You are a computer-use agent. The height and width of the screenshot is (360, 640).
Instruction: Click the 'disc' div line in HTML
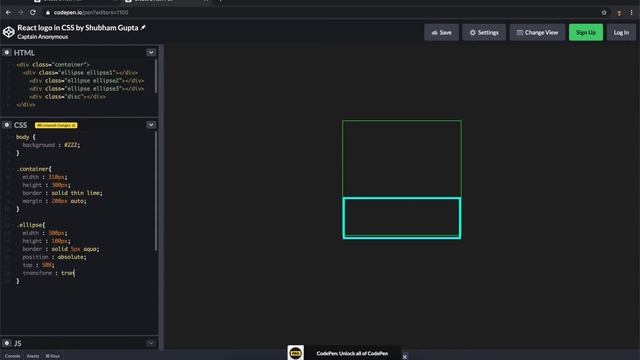[67, 97]
